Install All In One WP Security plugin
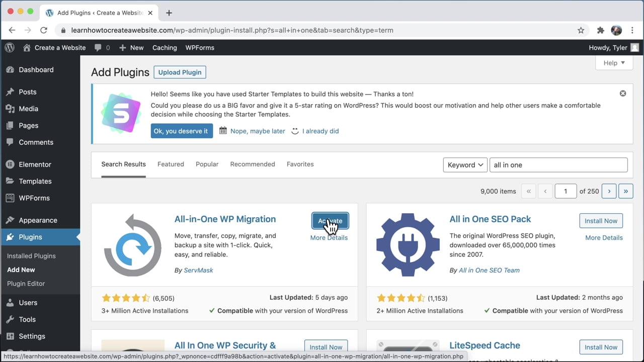644x362 pixels. click(326, 347)
